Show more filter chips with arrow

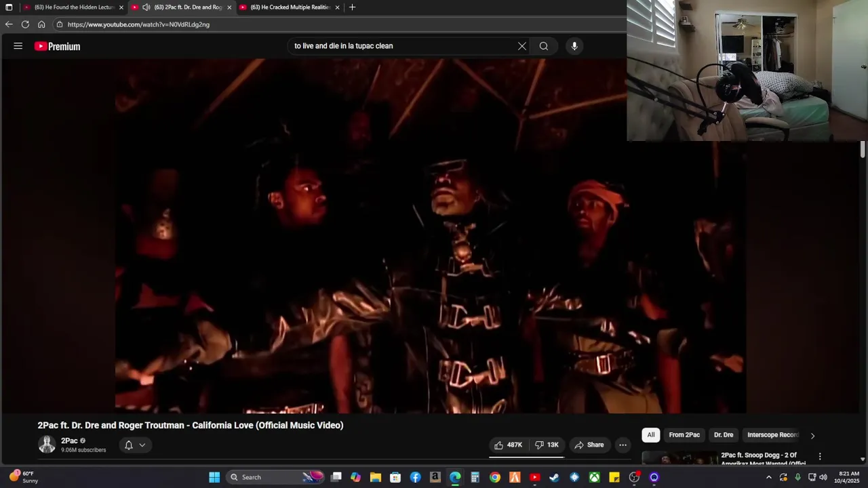812,436
